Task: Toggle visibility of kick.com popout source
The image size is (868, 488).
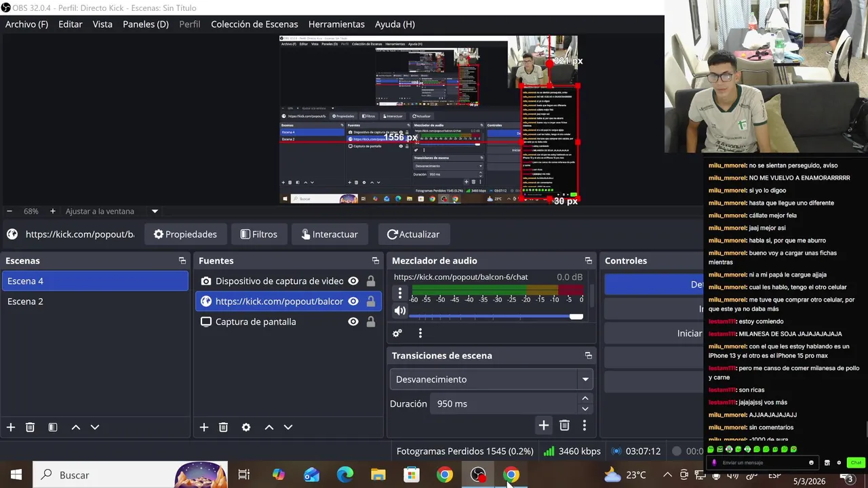Action: point(353,301)
